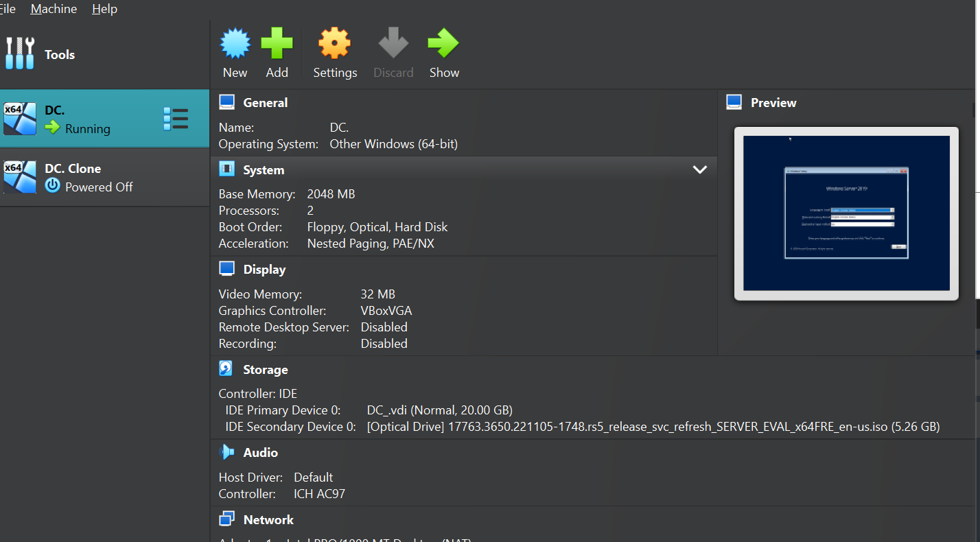The width and height of the screenshot is (980, 542).
Task: Open the System section heading
Action: [x=264, y=170]
